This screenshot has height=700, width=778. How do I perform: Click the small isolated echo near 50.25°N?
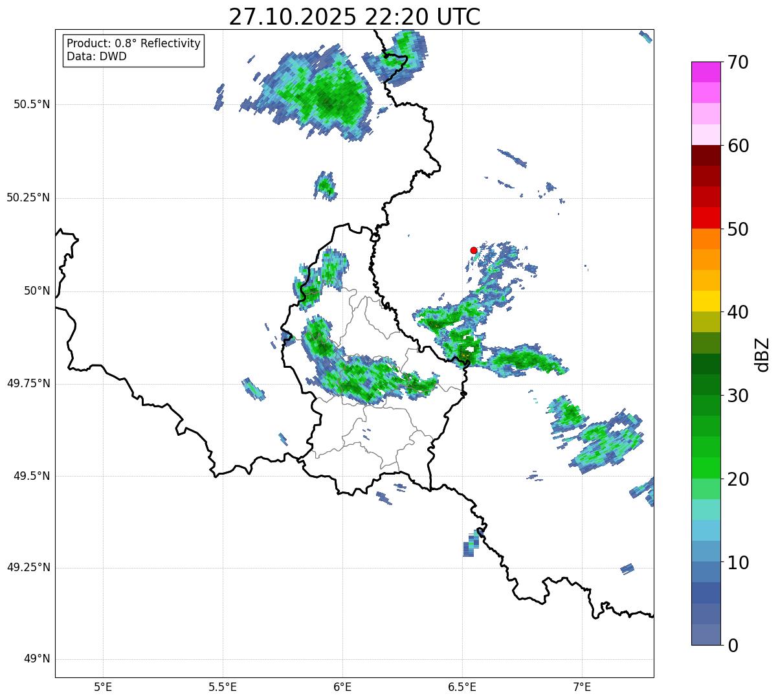point(325,186)
